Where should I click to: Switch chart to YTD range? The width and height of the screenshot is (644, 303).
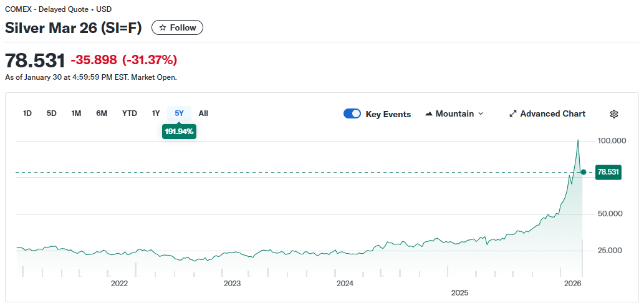click(x=129, y=113)
